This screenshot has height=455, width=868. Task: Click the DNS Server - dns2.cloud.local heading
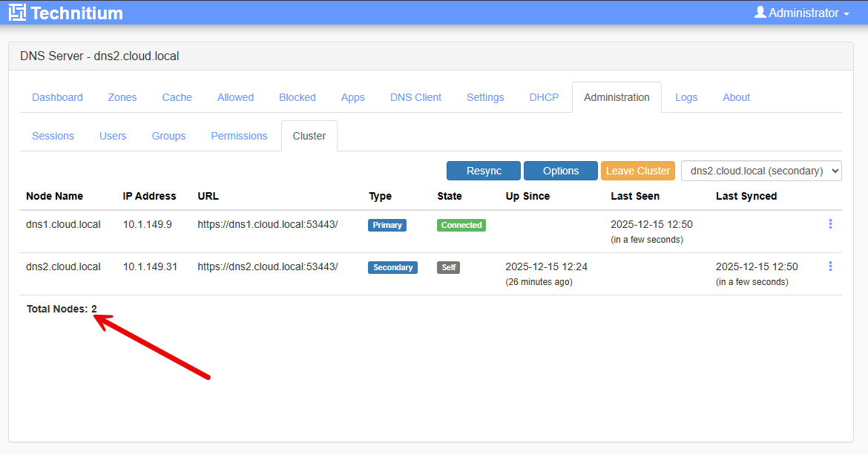99,56
